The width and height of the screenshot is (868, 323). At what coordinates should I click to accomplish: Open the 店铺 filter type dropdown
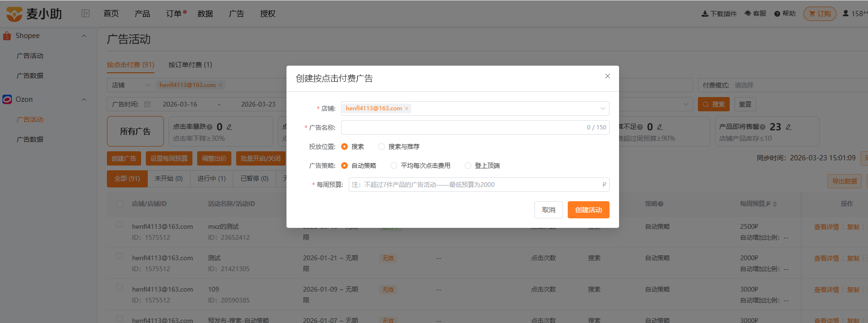[131, 85]
